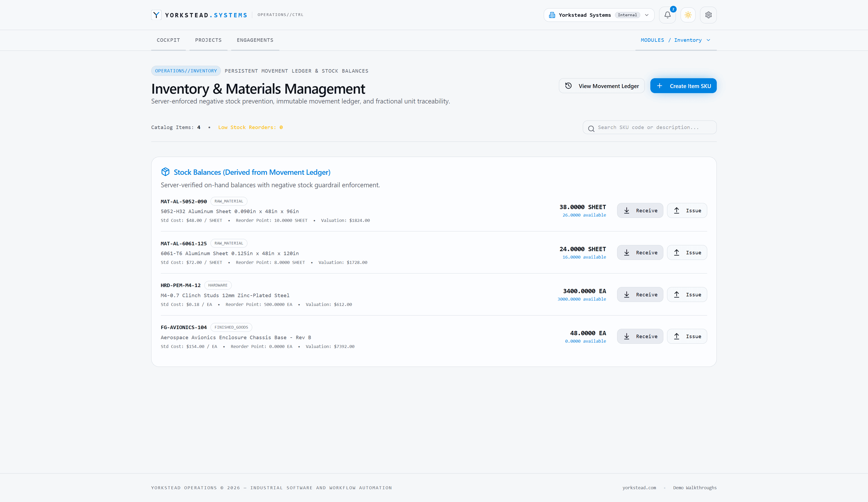The width and height of the screenshot is (868, 502).
Task: Click SKU code HRD-PEM-M4-12
Action: click(180, 285)
